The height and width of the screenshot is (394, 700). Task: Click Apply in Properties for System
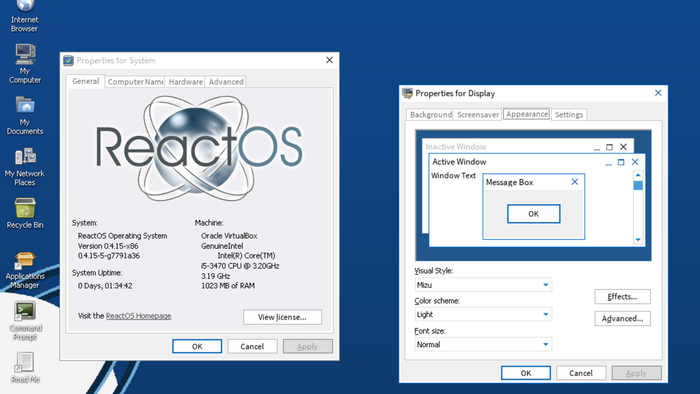(308, 346)
